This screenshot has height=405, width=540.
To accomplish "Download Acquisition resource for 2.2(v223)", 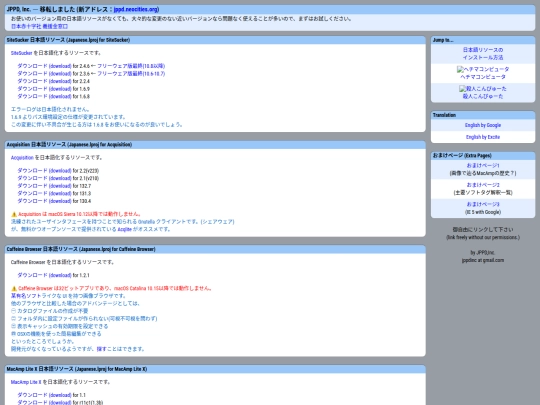I will [44, 170].
